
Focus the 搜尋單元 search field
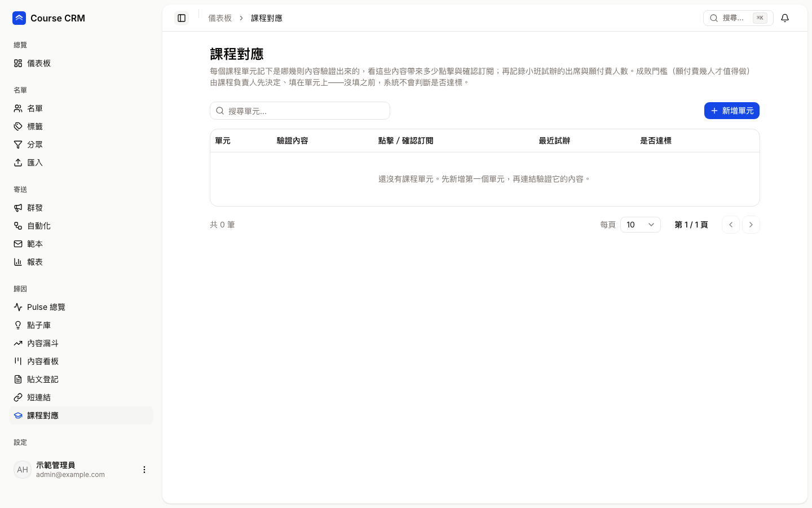click(300, 111)
